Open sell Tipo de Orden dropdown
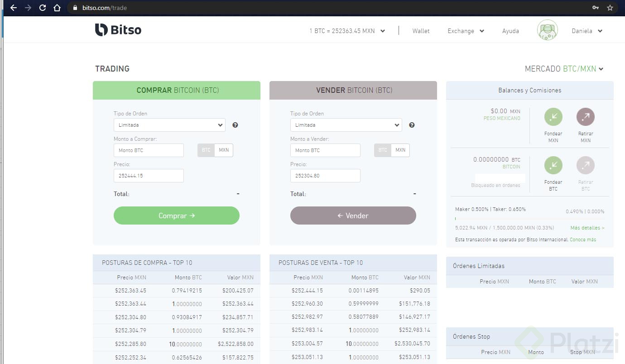Image resolution: width=625 pixels, height=364 pixels. click(x=346, y=125)
